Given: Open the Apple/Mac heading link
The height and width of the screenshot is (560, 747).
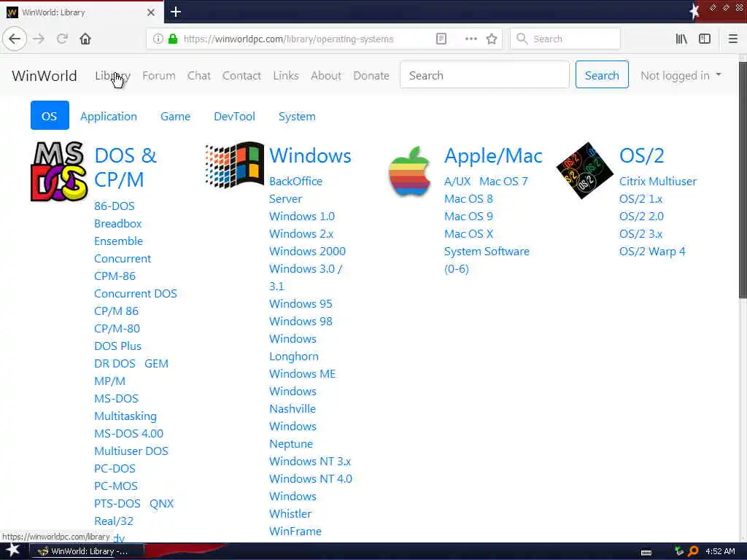Looking at the screenshot, I should coord(493,155).
